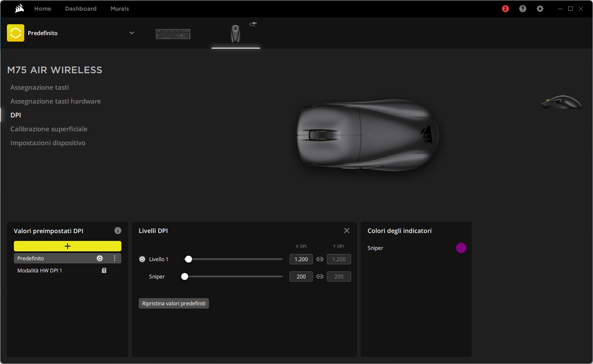Open Assegnazione tasti section
Viewport: 593px width, 364px height.
tap(39, 88)
